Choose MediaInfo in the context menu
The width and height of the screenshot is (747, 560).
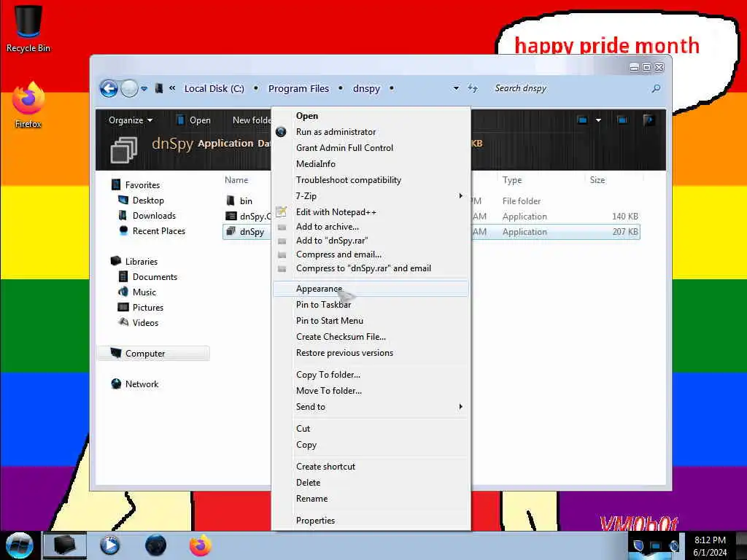tap(371, 164)
